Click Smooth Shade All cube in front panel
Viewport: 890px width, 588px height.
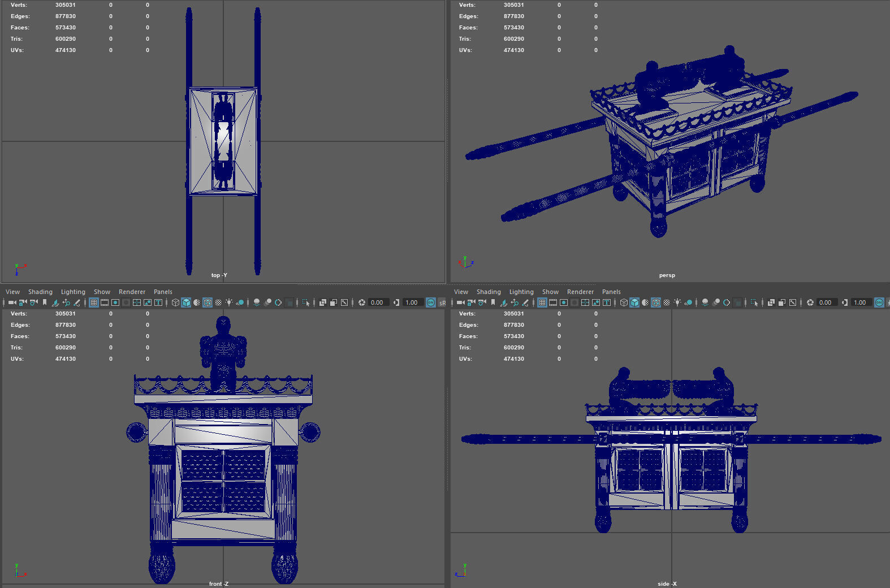point(186,302)
